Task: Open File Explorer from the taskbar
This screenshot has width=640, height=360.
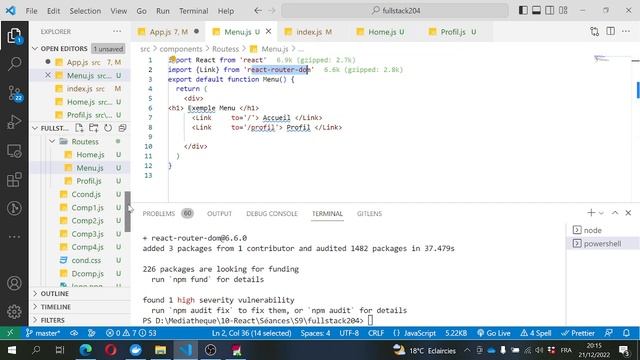Action: 160,350
